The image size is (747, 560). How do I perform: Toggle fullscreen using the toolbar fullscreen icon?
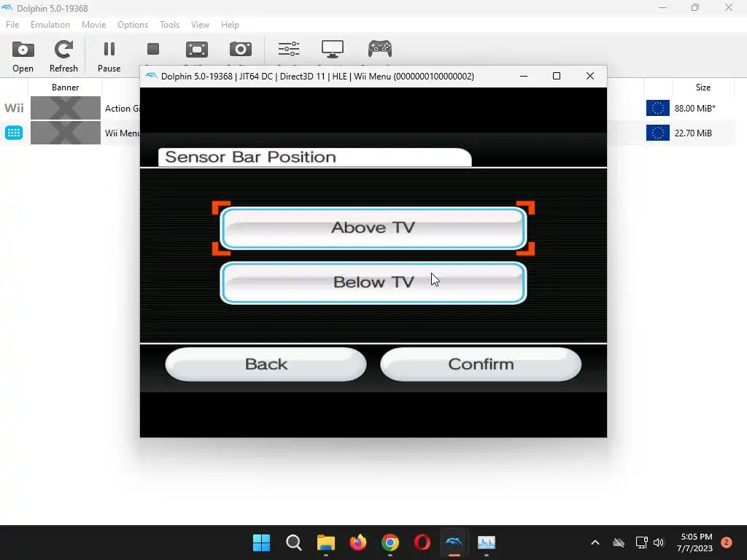click(x=197, y=50)
